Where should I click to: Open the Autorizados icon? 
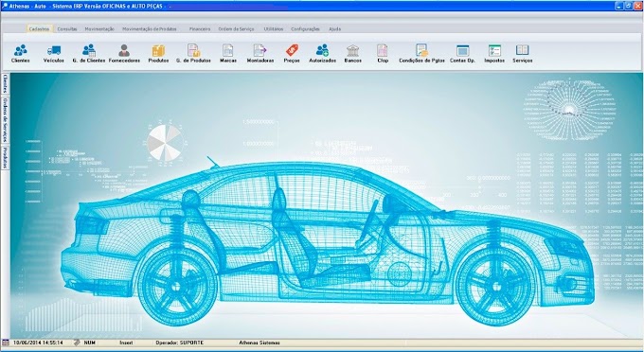[x=322, y=53]
